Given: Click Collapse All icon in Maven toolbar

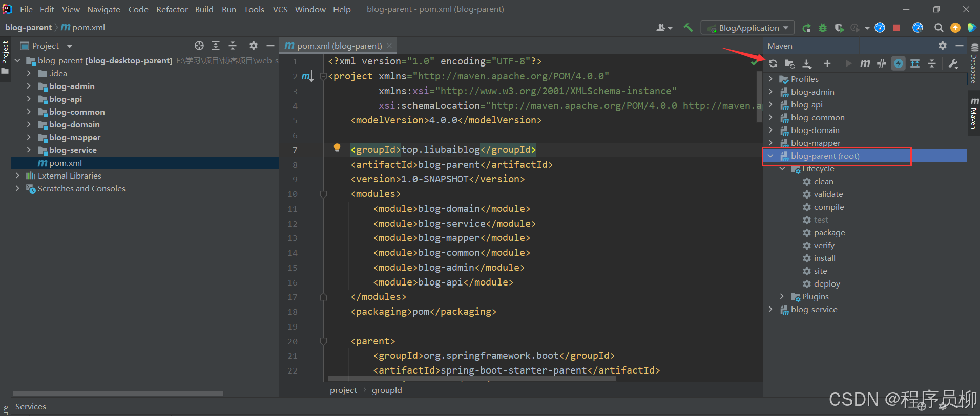Looking at the screenshot, I should [x=932, y=63].
